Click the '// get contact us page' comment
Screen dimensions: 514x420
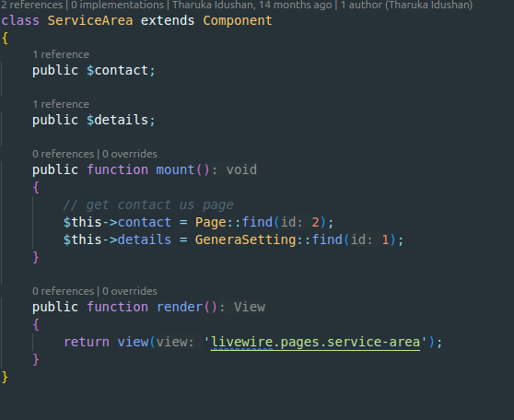[148, 204]
